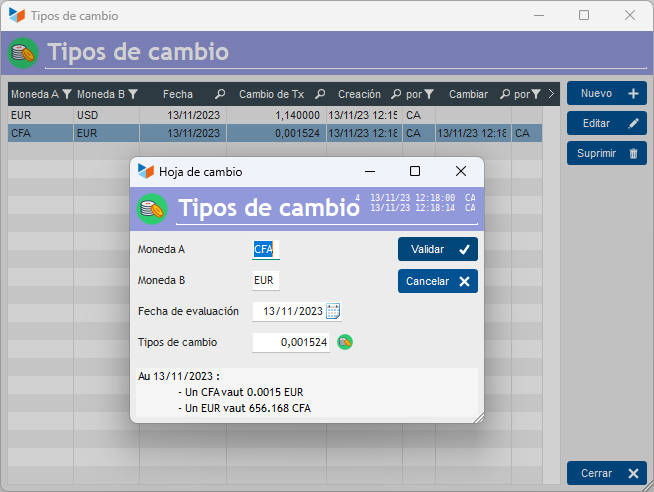Click the Cerrar button at bottom right
Image resolution: width=654 pixels, height=492 pixels.
(607, 473)
